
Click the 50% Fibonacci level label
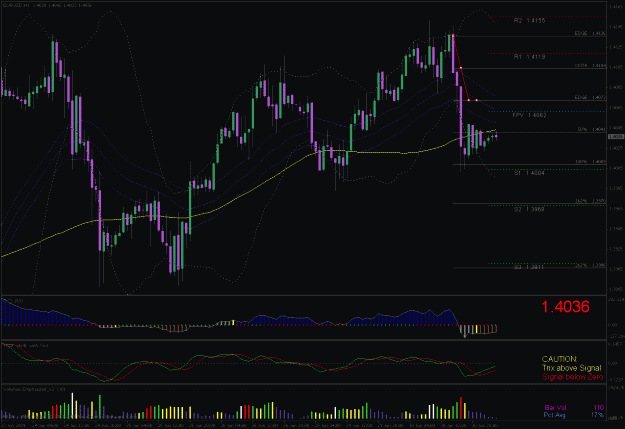tap(592, 130)
